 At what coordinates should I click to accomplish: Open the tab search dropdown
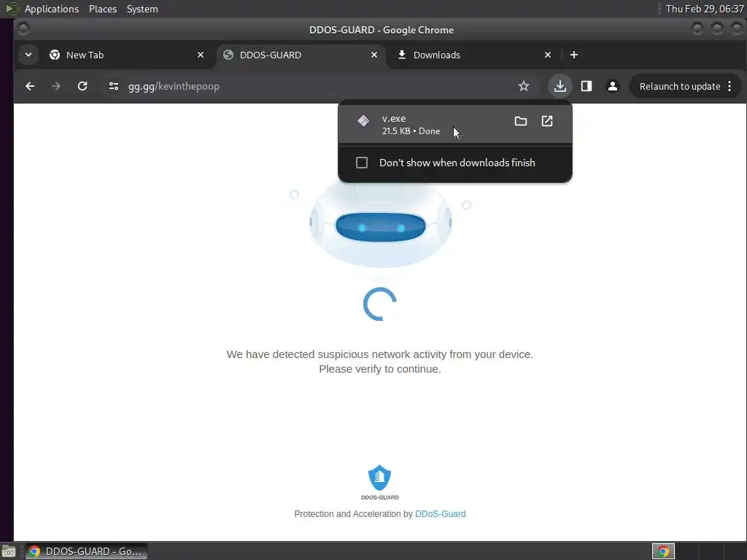point(28,55)
